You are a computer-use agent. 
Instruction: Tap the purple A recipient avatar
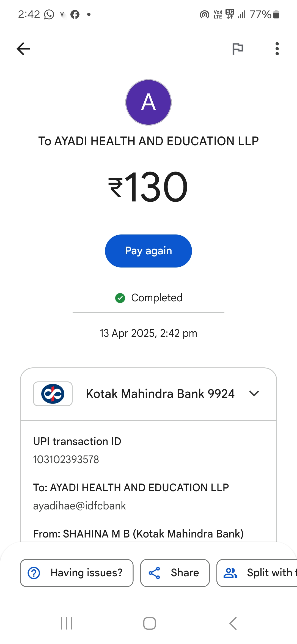coord(148,102)
